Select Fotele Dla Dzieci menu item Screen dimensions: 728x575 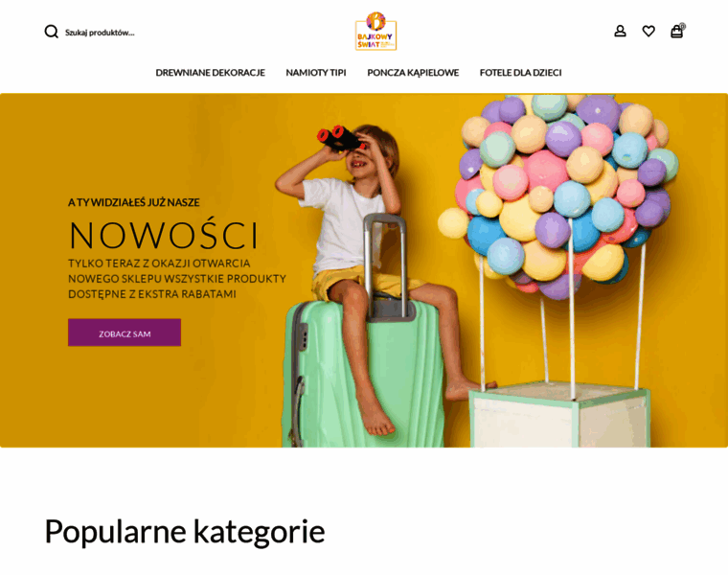pyautogui.click(x=520, y=73)
